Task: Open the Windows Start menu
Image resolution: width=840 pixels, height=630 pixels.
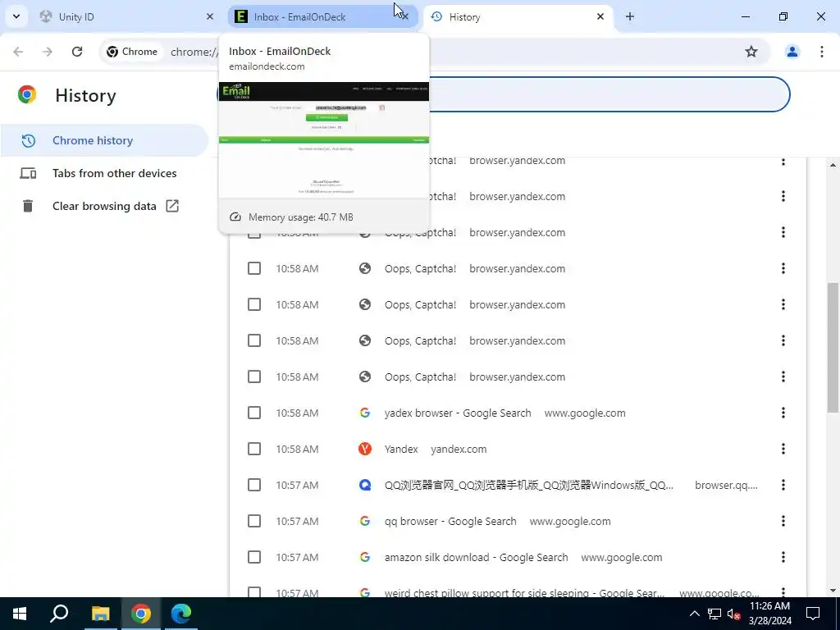Action: [x=20, y=614]
